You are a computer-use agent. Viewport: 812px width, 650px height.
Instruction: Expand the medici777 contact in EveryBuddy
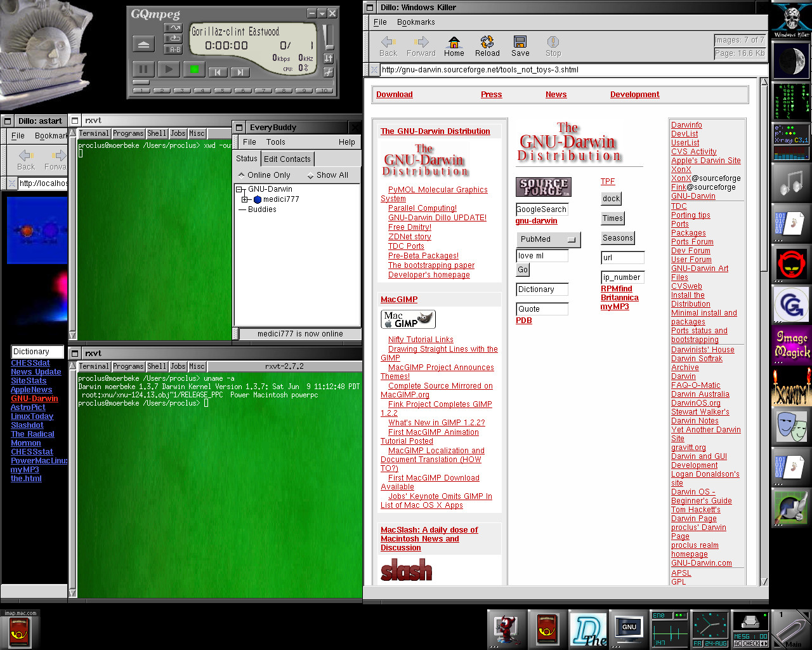click(245, 199)
